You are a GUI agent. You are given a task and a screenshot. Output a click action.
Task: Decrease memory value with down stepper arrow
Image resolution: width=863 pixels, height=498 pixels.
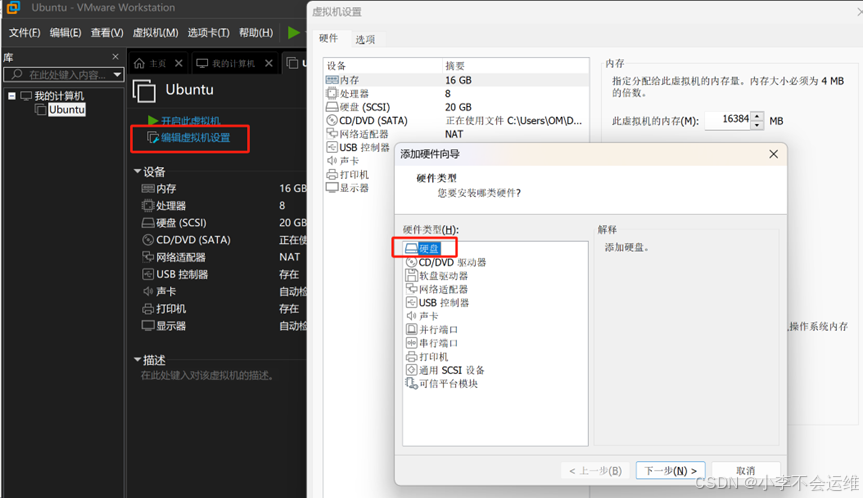(757, 125)
